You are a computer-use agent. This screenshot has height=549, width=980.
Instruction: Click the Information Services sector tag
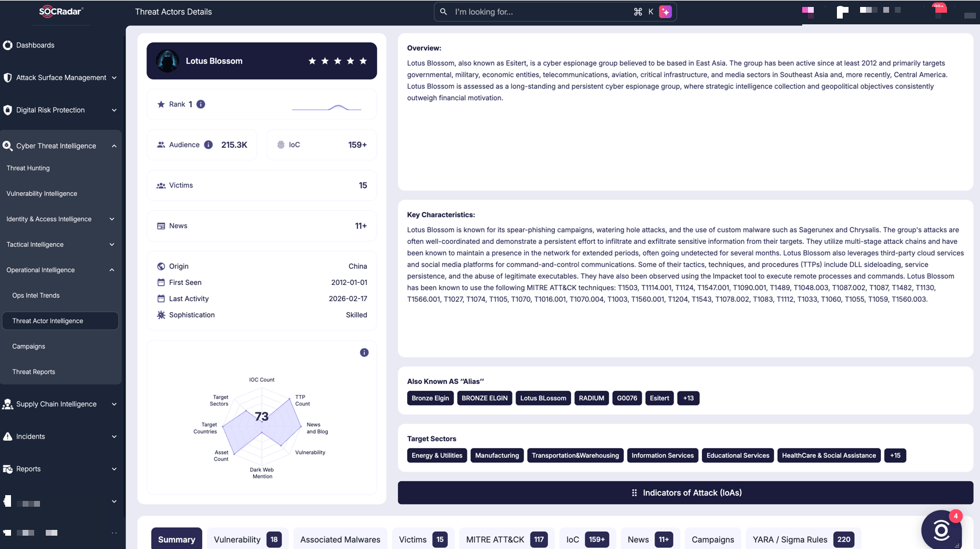coord(663,456)
